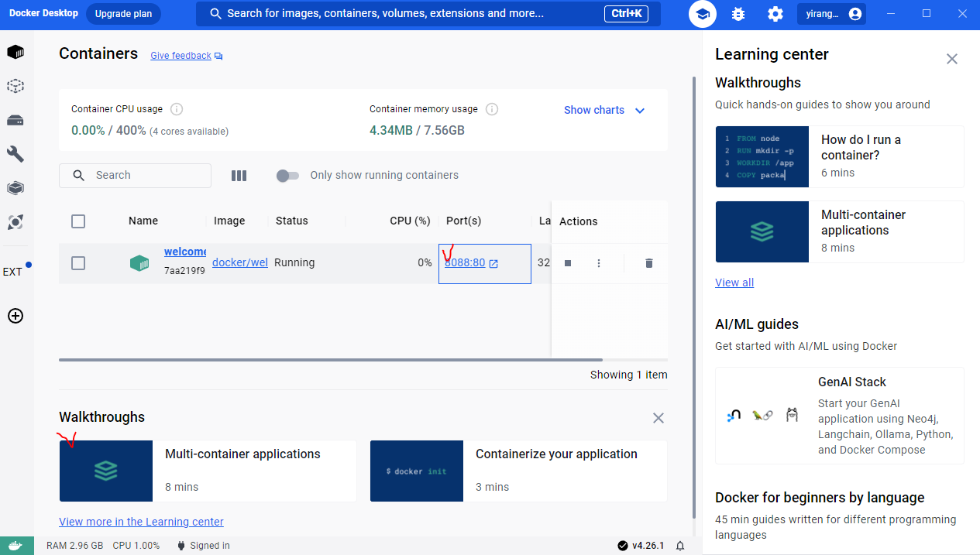Click the welcome container teal icon

139,263
